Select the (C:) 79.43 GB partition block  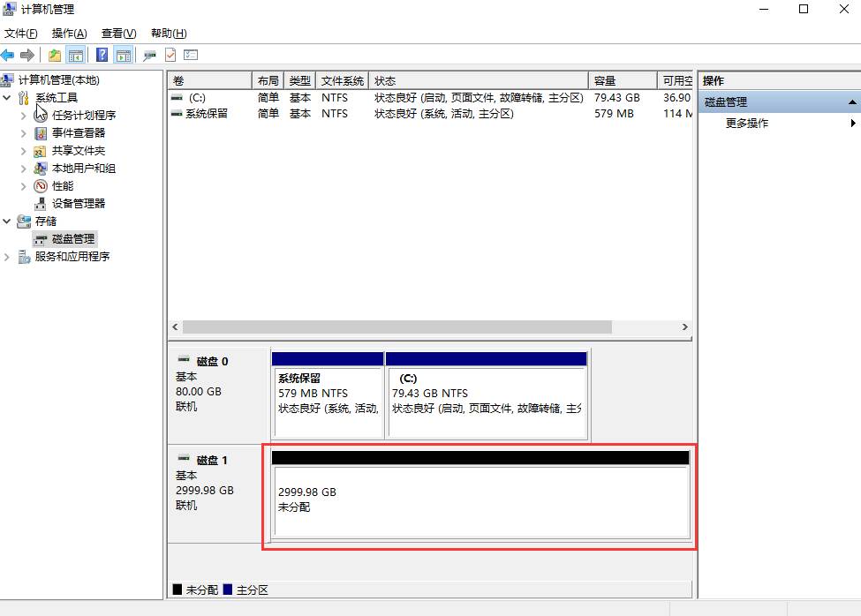[x=487, y=395]
